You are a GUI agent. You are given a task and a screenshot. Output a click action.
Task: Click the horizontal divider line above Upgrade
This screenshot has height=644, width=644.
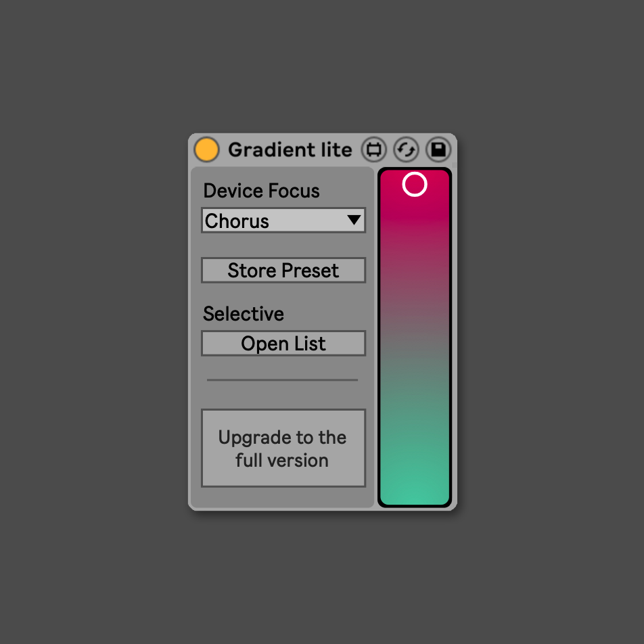coord(282,380)
